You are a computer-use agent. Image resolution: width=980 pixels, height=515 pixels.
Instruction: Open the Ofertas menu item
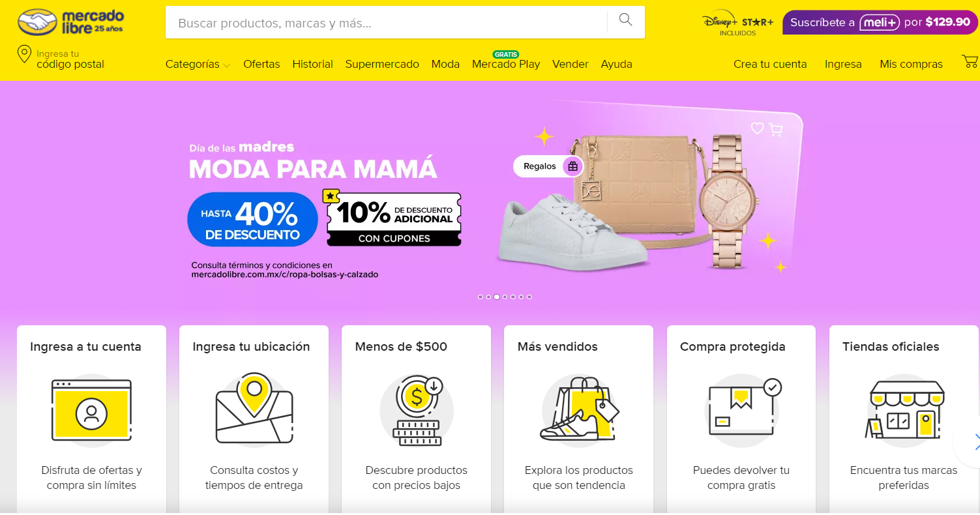[x=261, y=64]
